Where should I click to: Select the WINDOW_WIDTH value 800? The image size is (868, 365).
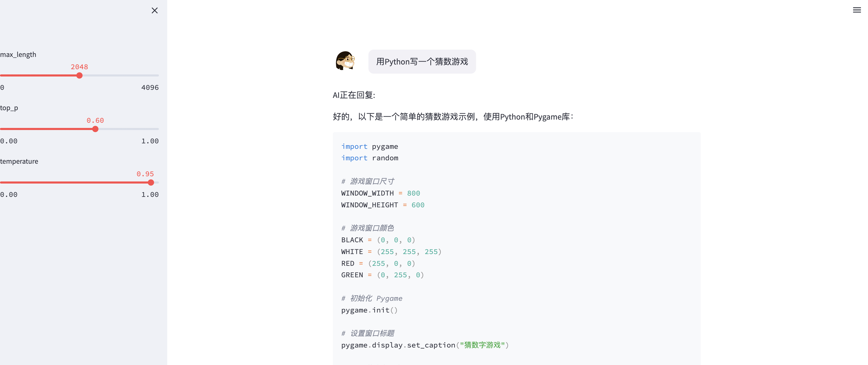tap(414, 193)
